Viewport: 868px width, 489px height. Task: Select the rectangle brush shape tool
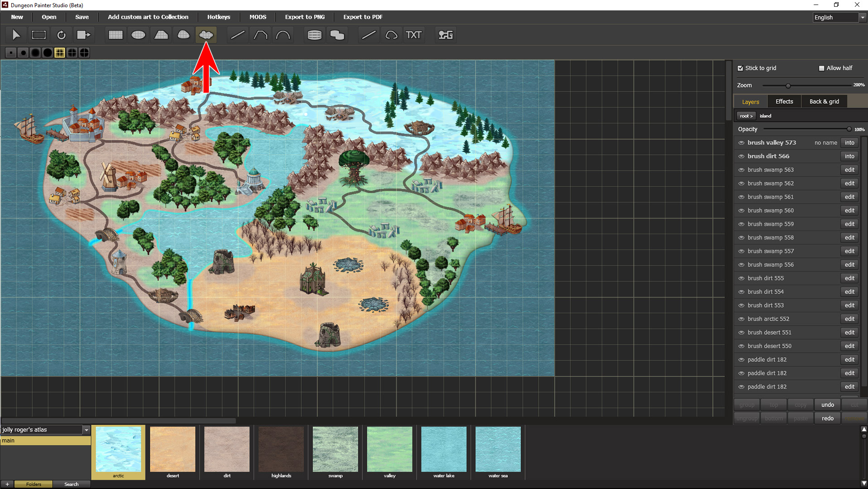116,35
